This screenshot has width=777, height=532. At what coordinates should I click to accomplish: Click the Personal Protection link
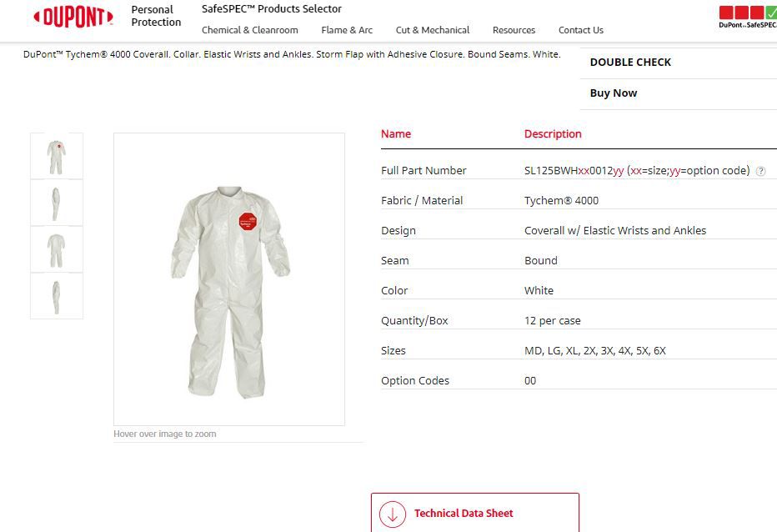click(156, 16)
